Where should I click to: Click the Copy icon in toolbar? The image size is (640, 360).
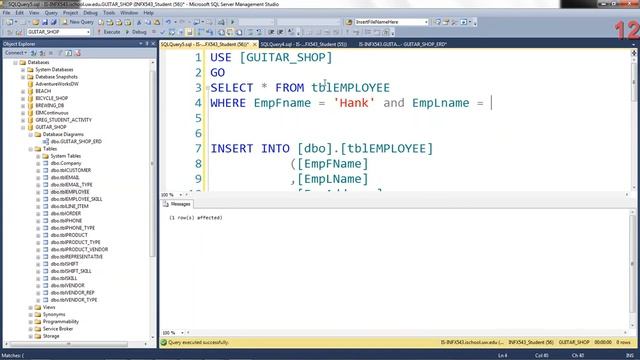click(x=148, y=22)
